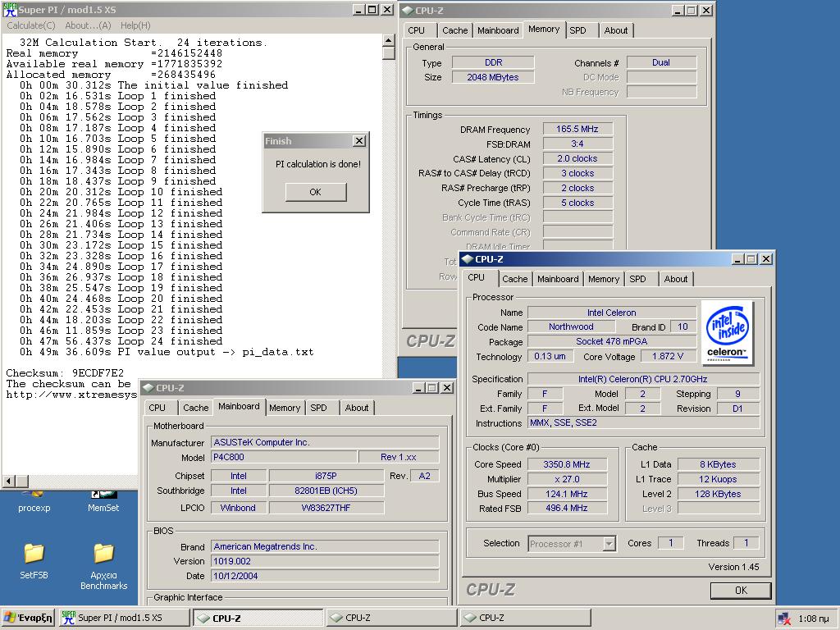Click the Core Voltage 1.872 V field

(668, 356)
